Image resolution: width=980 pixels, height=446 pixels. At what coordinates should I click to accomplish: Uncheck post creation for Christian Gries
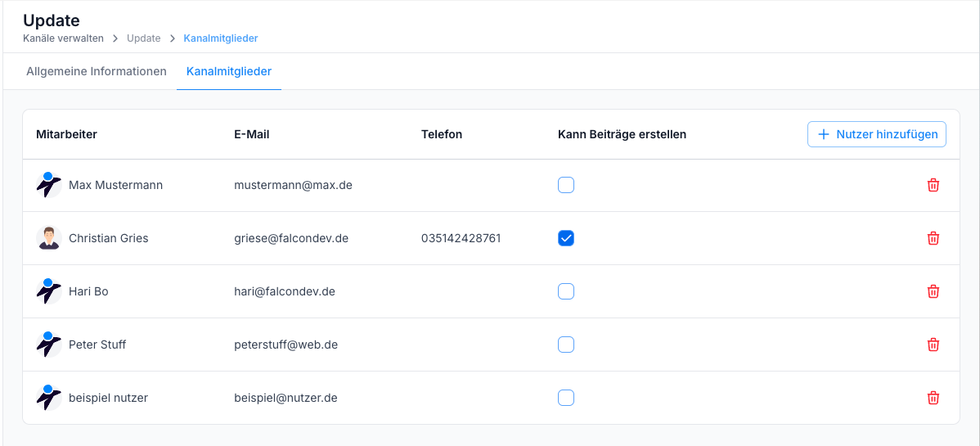click(x=565, y=238)
